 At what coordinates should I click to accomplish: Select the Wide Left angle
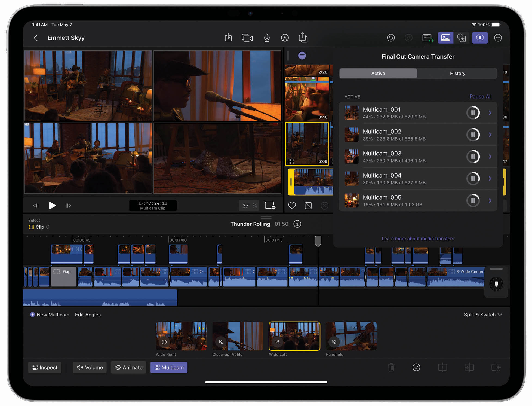click(294, 336)
